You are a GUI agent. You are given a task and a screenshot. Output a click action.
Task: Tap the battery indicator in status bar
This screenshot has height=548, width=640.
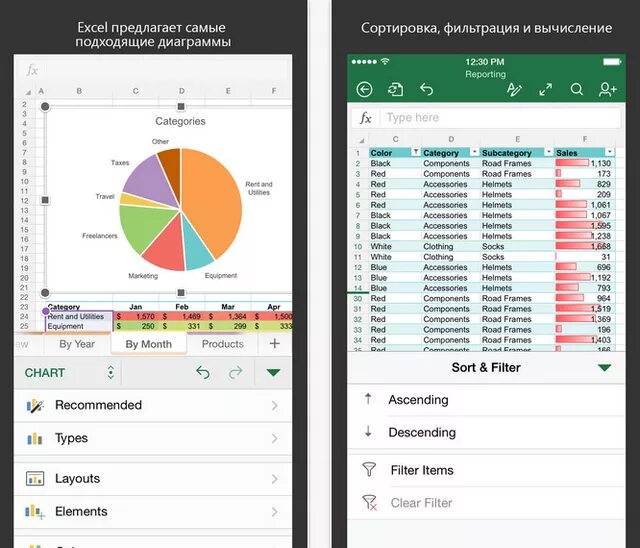[x=612, y=62]
